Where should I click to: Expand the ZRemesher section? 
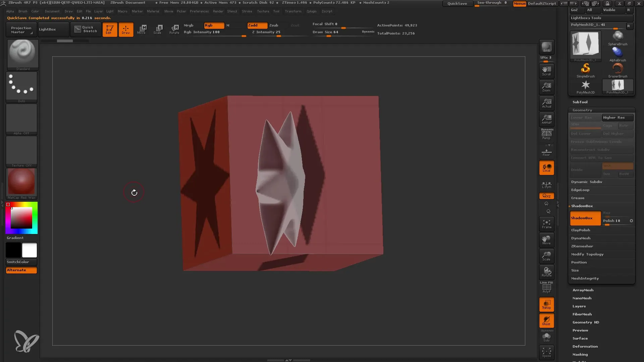[x=582, y=246]
